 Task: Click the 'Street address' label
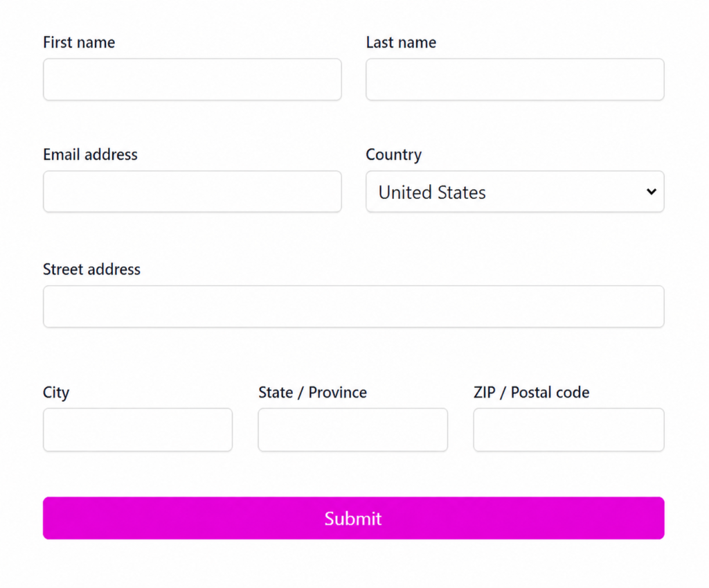[92, 269]
